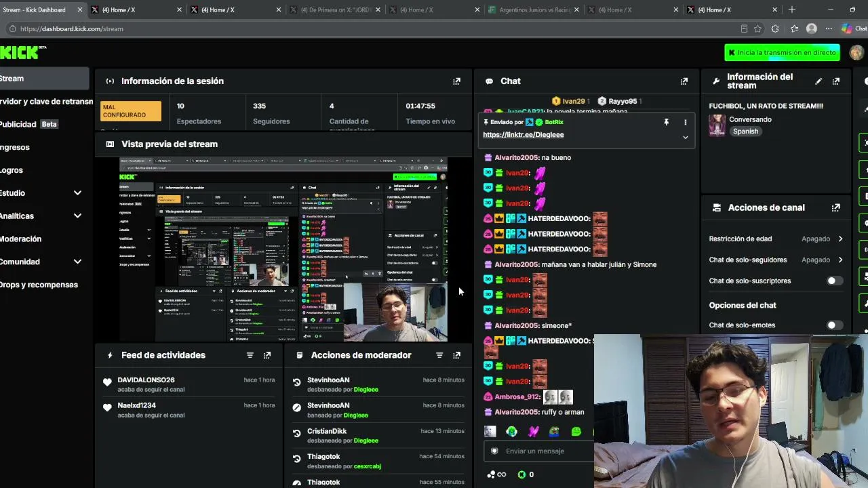868x488 pixels.
Task: Expand the Analíticas sidebar section
Action: point(77,216)
